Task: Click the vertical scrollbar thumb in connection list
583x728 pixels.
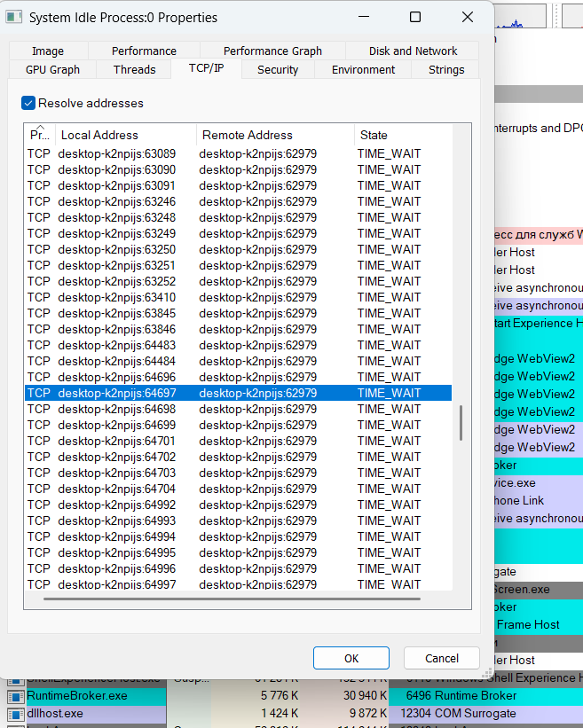Action: [461, 423]
